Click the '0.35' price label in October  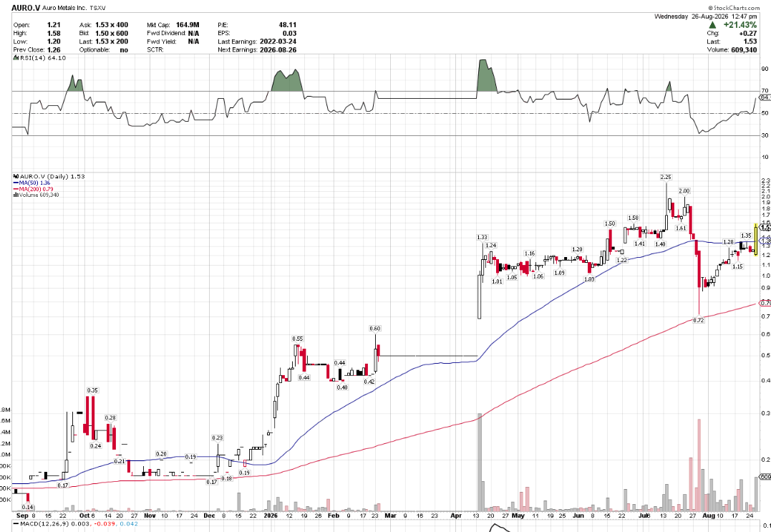[92, 390]
